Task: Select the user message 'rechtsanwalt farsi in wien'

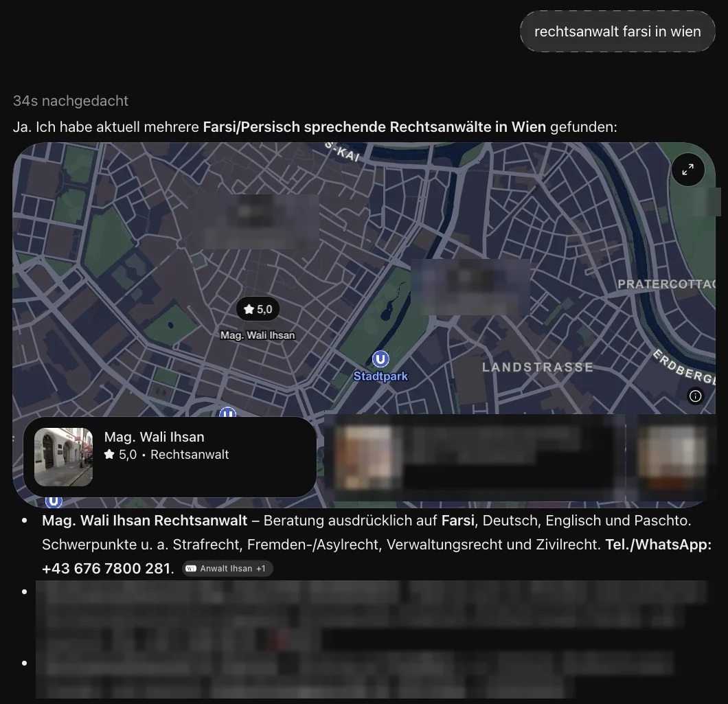Action: pyautogui.click(x=617, y=32)
